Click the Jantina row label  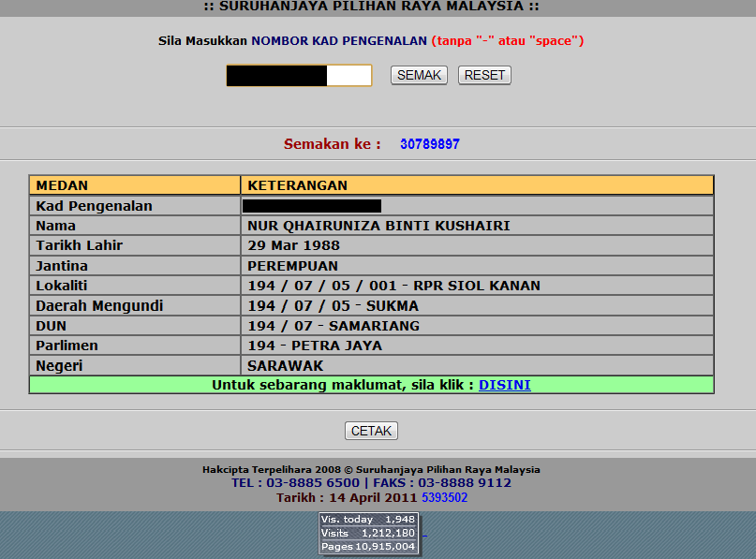pyautogui.click(x=62, y=266)
